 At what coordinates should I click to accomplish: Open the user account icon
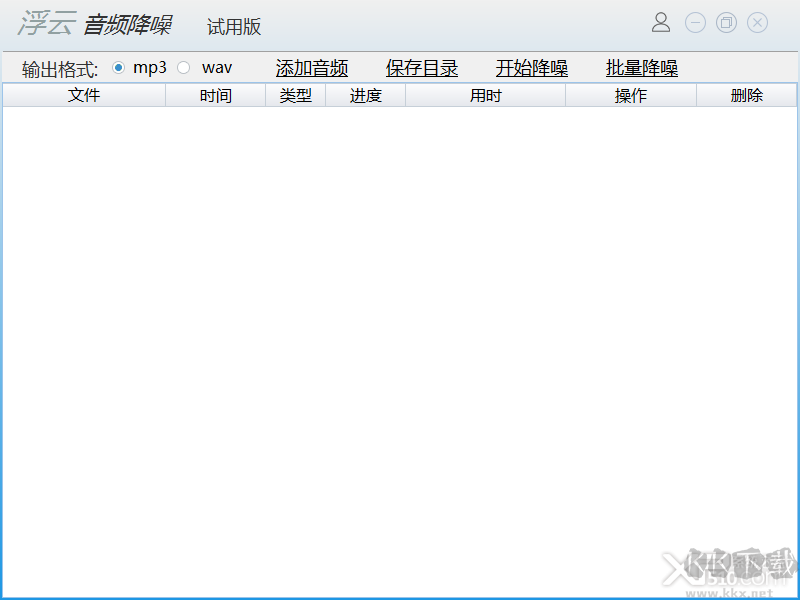[661, 23]
